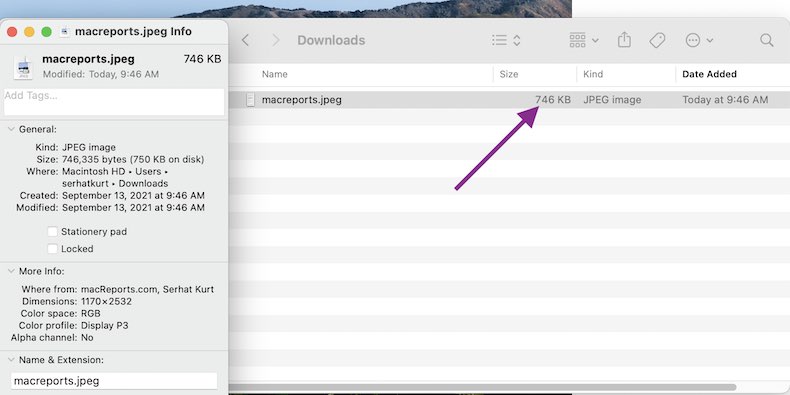
Task: Click the JPEG image kind cell in list
Action: pos(612,100)
